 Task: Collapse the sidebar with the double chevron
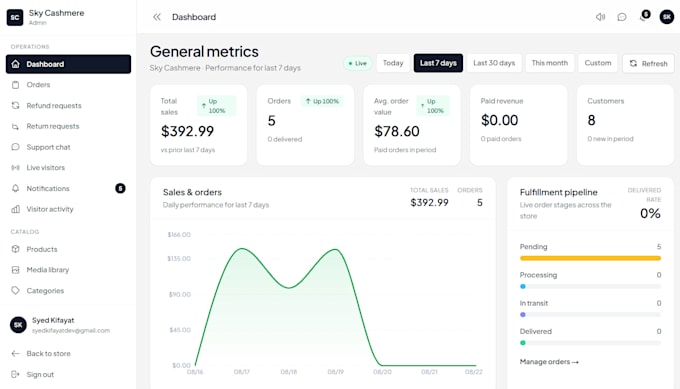click(x=157, y=17)
